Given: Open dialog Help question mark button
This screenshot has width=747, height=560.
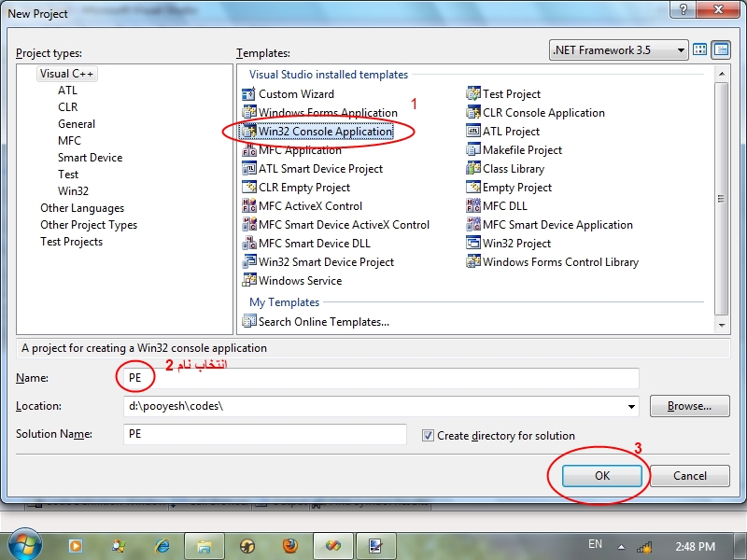Looking at the screenshot, I should pos(684,9).
